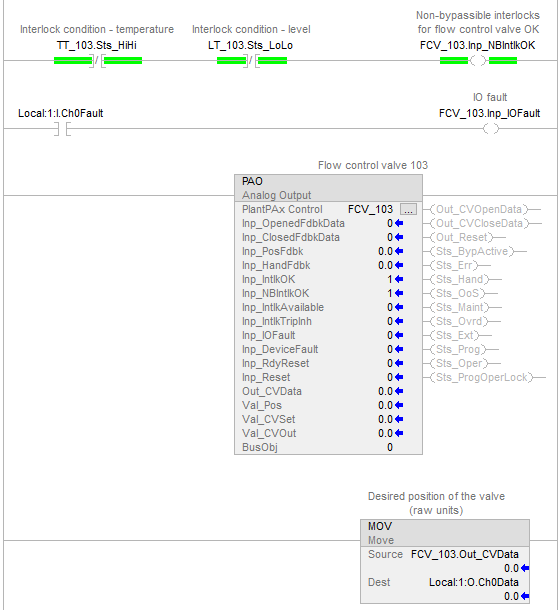Click Inp_DeviceFault value arrow
The width and height of the screenshot is (560, 610).
click(x=399, y=349)
